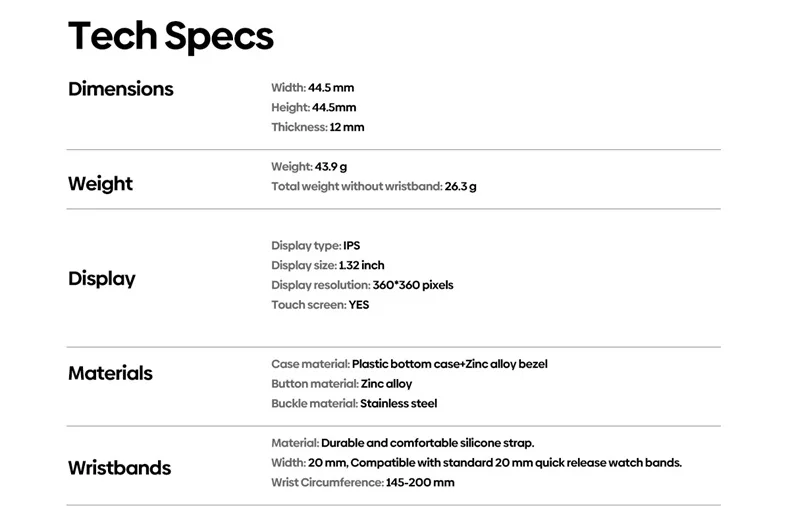Select the Wristbands section heading
790x506 pixels.
coord(119,468)
